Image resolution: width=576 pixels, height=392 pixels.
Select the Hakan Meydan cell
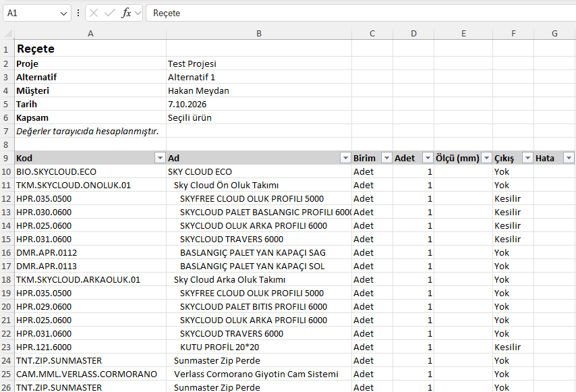(x=259, y=90)
